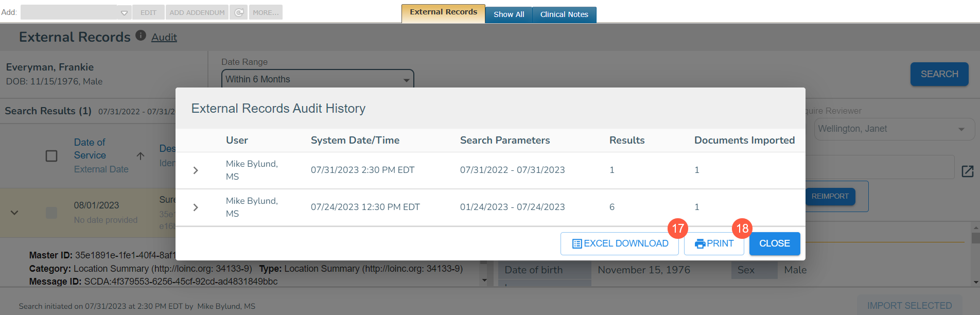The width and height of the screenshot is (980, 315).
Task: Click the info icon beside External Records
Action: click(x=141, y=36)
